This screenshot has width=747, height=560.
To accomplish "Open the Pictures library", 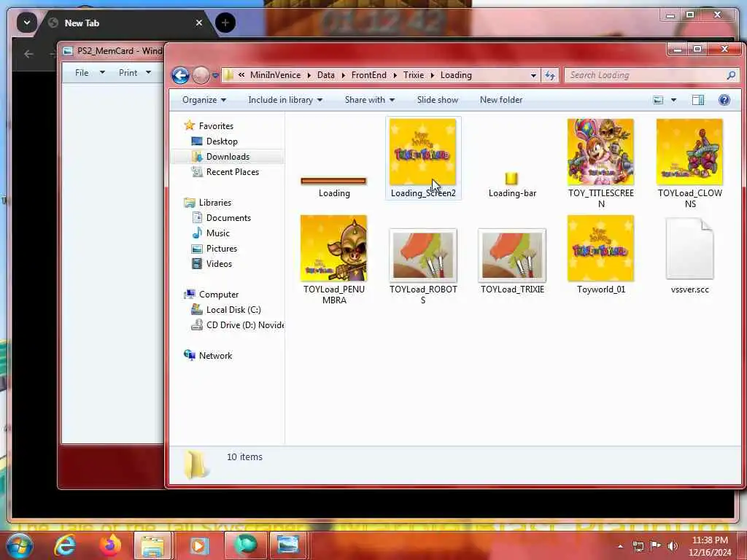I will pos(222,249).
